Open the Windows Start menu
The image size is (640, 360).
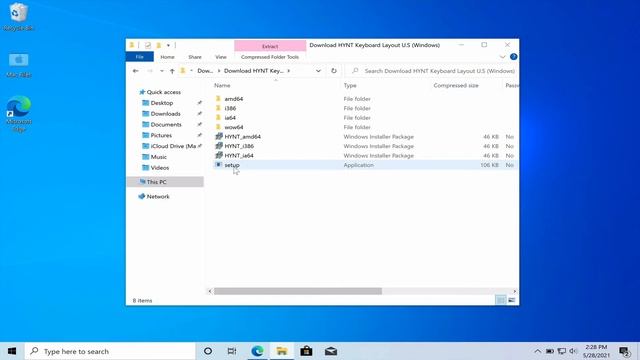12,351
